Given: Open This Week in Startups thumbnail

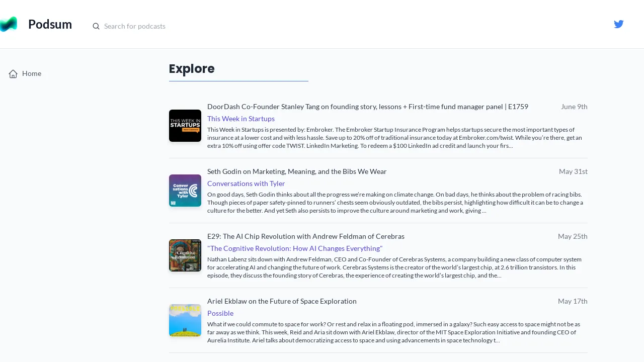Looking at the screenshot, I should (185, 126).
